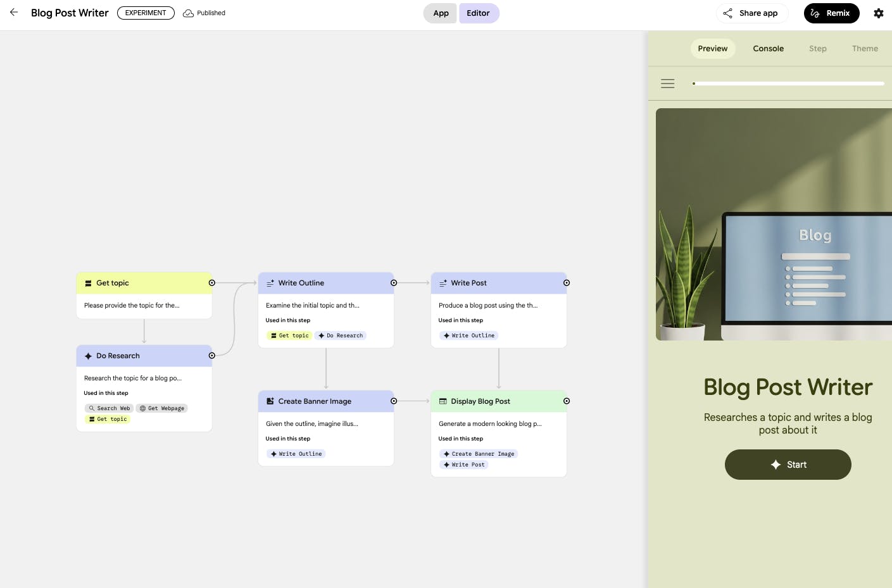Click the Get topic chip in Do Research
This screenshot has width=892, height=588.
tap(108, 419)
